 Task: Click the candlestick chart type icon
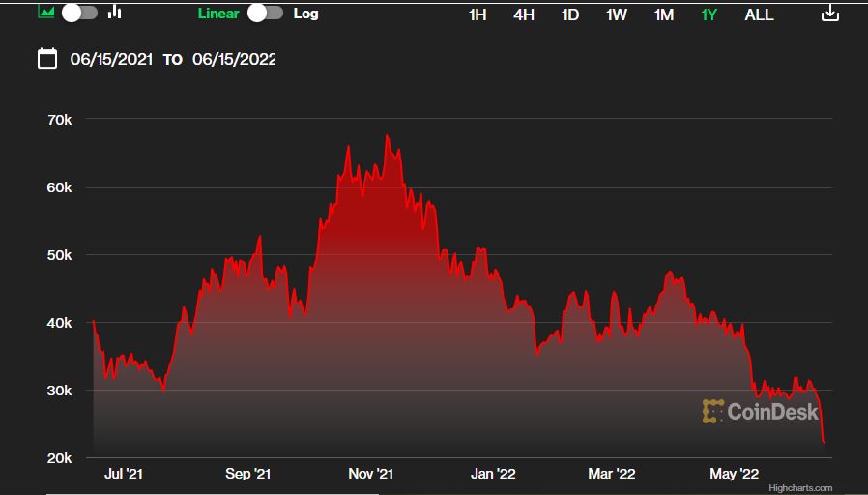point(115,13)
